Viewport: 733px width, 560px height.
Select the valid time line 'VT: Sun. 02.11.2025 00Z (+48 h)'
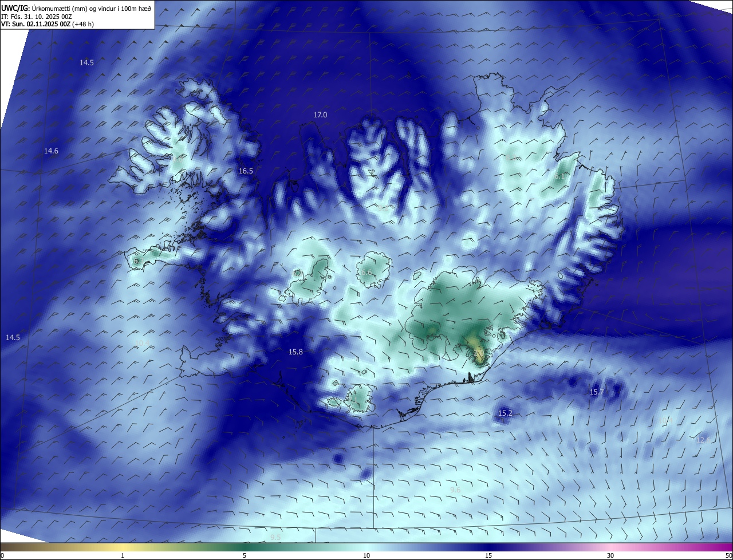(48, 25)
